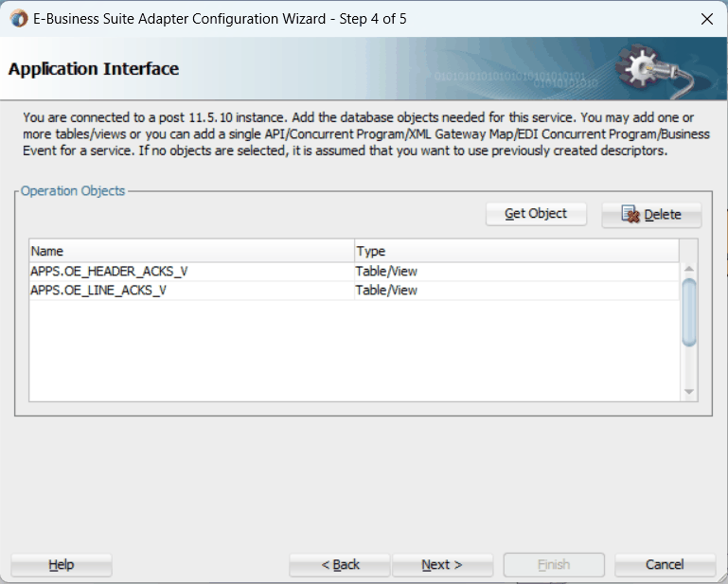Cancel the adapter configuration wizard
The width and height of the screenshot is (728, 584).
click(x=665, y=565)
